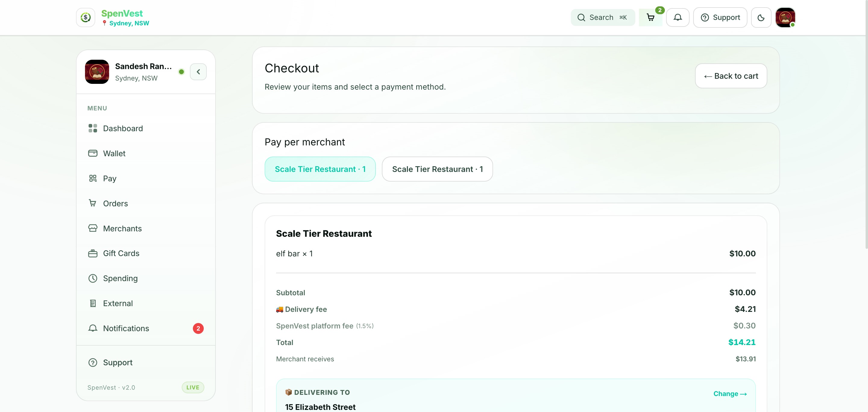868x412 pixels.
Task: Click the package icon beside DELIVERING TO
Action: (x=288, y=392)
